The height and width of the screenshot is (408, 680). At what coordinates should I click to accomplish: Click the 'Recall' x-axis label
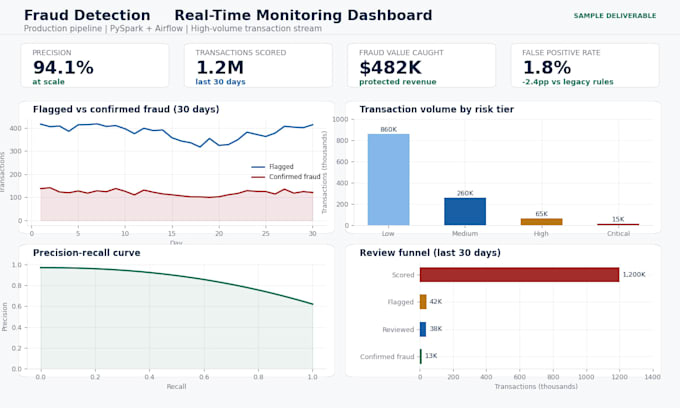pos(177,386)
